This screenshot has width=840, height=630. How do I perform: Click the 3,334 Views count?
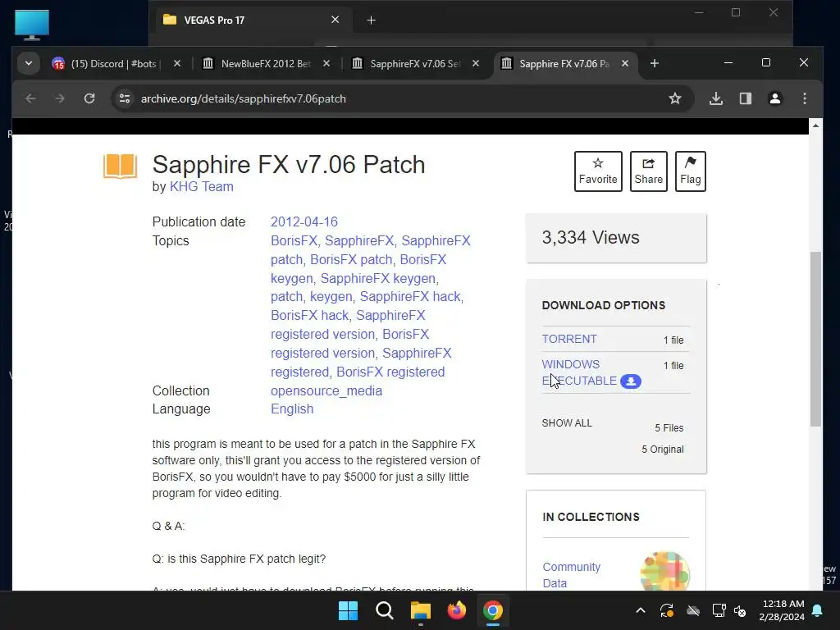[591, 237]
